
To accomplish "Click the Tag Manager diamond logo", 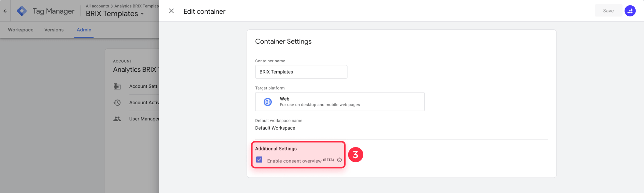I will click(x=22, y=11).
